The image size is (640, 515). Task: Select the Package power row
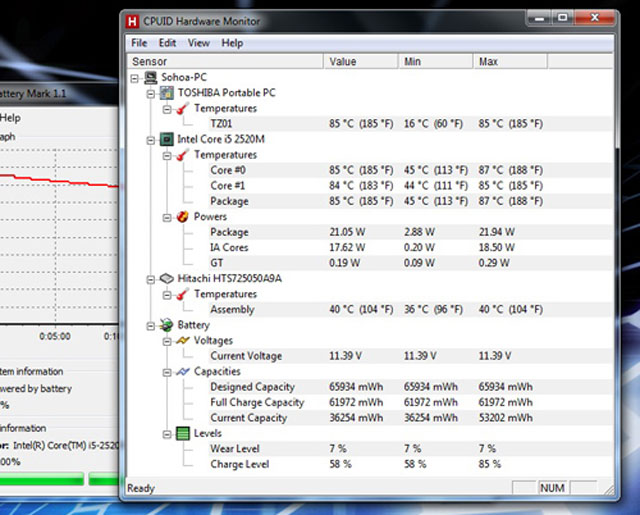[x=409, y=232]
